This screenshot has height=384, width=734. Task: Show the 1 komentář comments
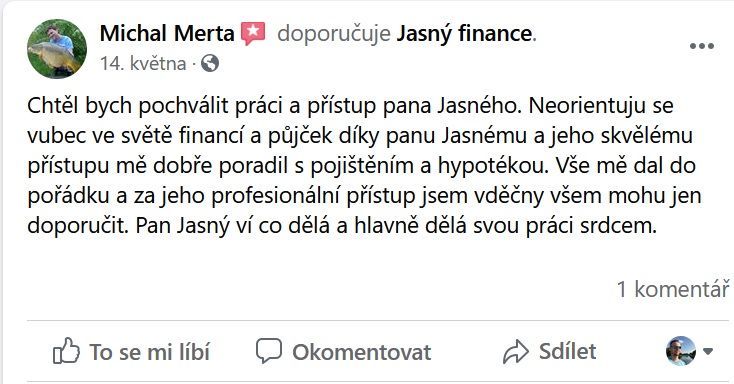pos(673,289)
